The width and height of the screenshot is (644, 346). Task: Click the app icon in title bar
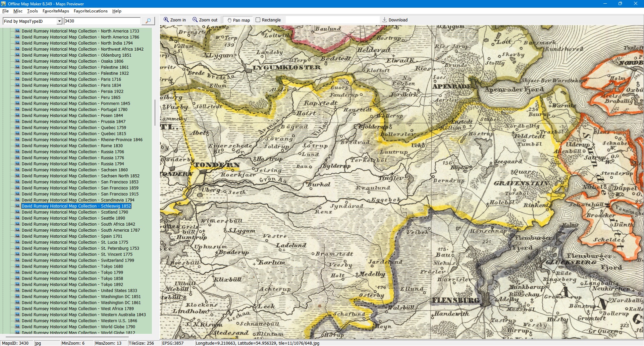click(x=3, y=4)
